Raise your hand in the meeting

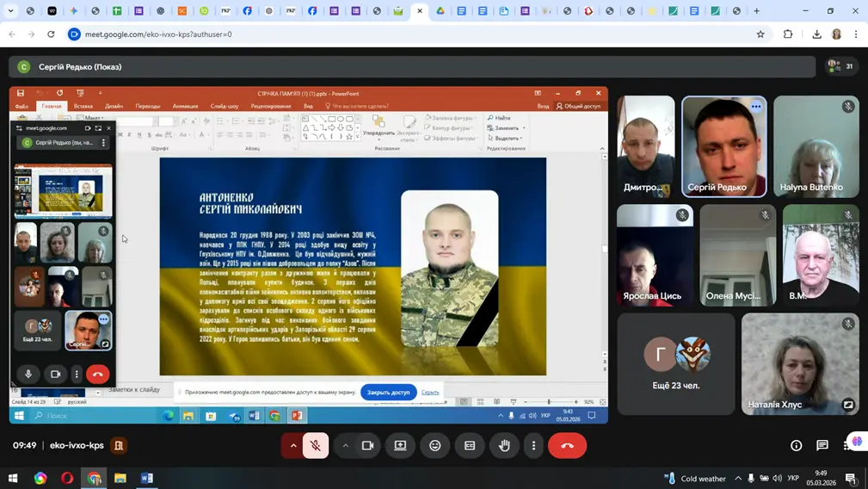[x=505, y=445]
